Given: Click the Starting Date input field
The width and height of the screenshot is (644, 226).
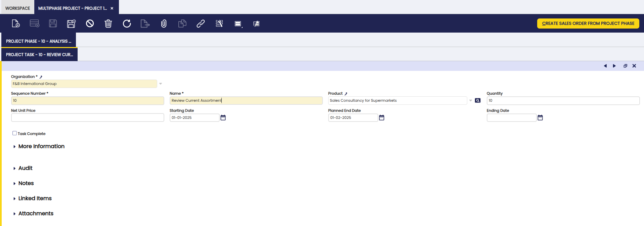Looking at the screenshot, I should [195, 118].
